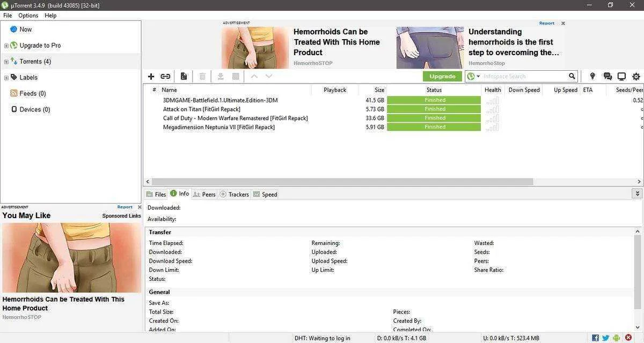Switch to the Peers tab
This screenshot has width=644, height=343.
(x=204, y=195)
